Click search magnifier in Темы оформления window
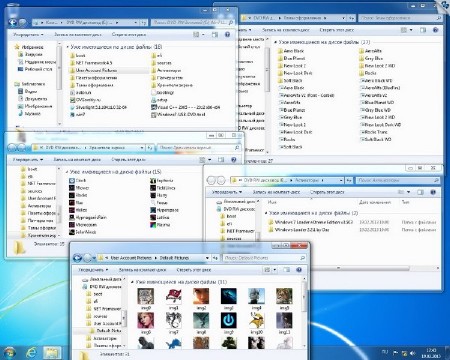The width and height of the screenshot is (450, 360). (439, 18)
